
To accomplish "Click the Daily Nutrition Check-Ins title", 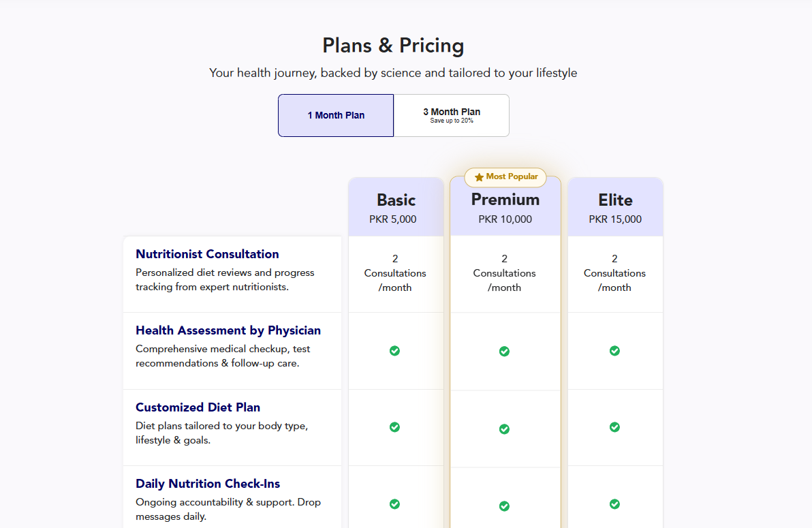I will [x=208, y=484].
